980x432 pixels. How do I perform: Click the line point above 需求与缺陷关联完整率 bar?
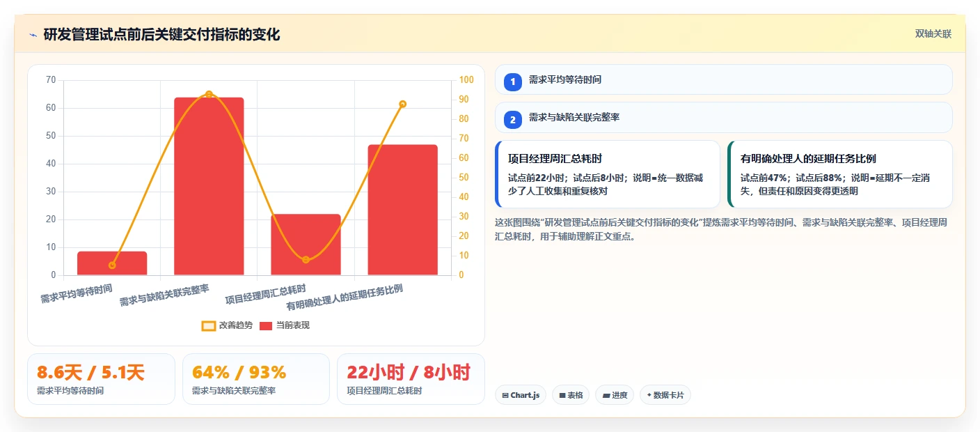[x=209, y=94]
